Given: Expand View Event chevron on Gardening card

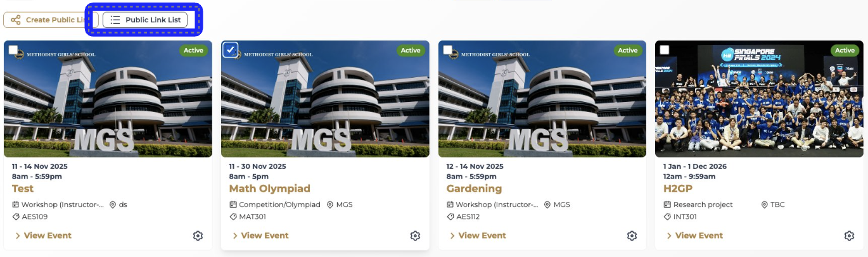Looking at the screenshot, I should pyautogui.click(x=452, y=236).
